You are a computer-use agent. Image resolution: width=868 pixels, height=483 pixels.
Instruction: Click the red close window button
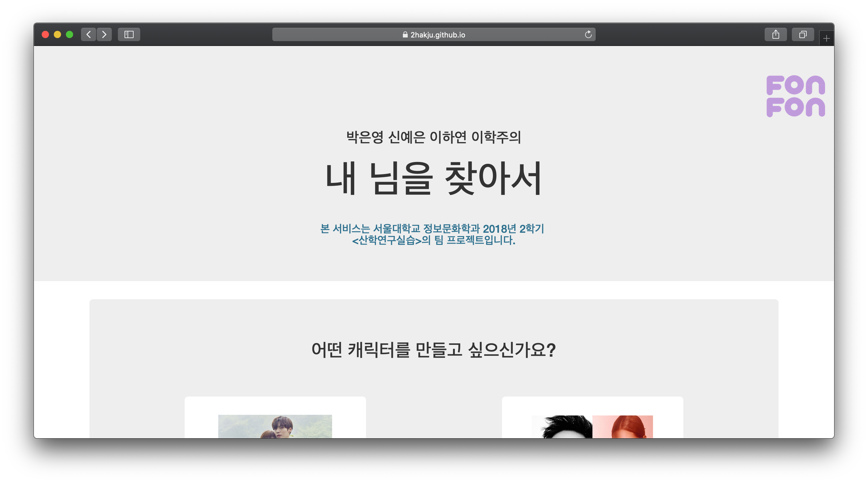45,34
